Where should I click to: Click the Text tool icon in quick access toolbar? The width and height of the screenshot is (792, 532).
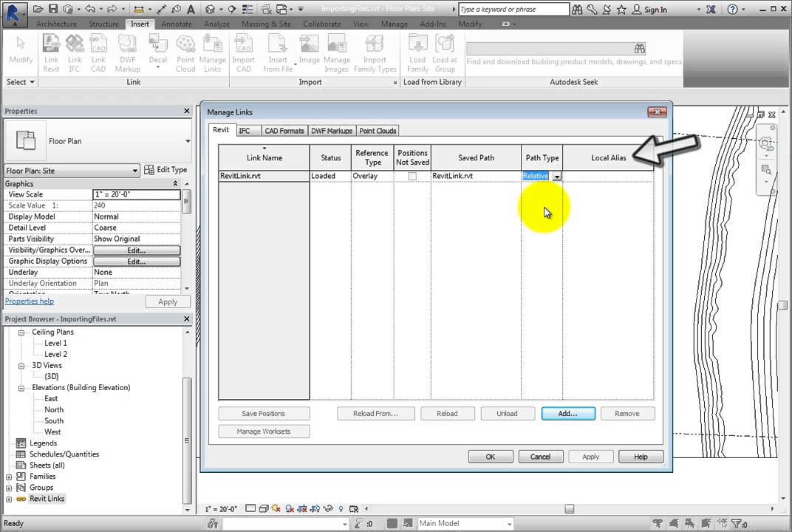191,9
